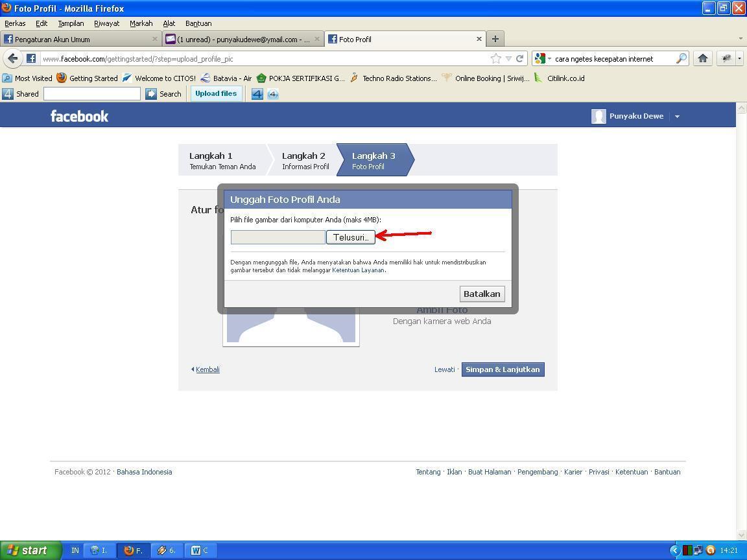
Task: Click the Telusuri browse button
Action: pos(350,238)
